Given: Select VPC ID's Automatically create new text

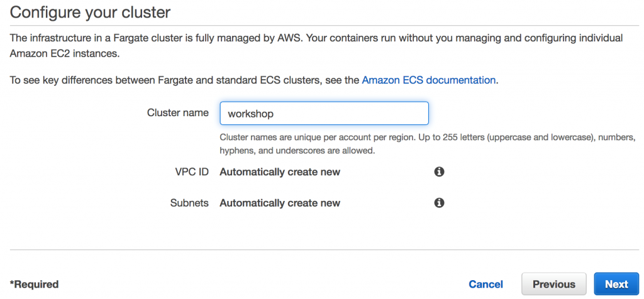Looking at the screenshot, I should click(x=280, y=172).
